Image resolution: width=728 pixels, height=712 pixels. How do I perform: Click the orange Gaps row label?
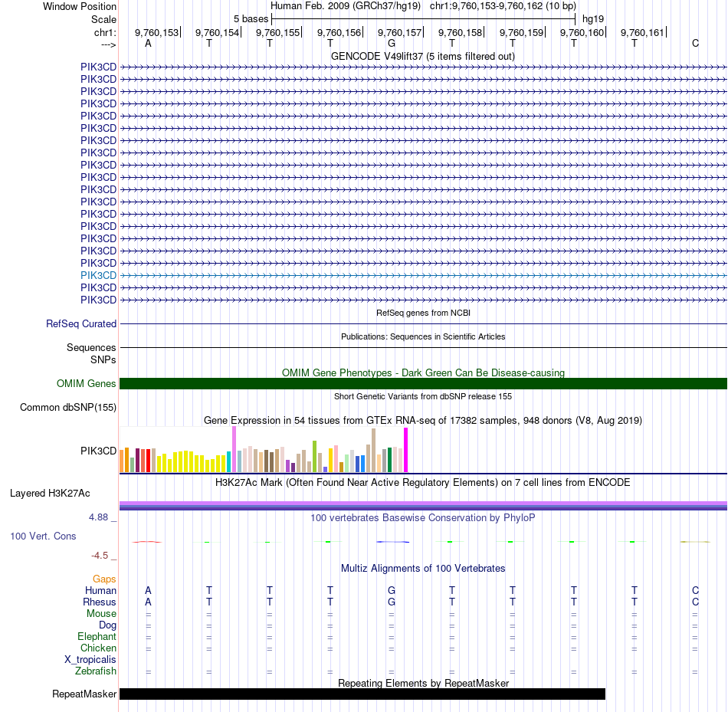point(104,579)
